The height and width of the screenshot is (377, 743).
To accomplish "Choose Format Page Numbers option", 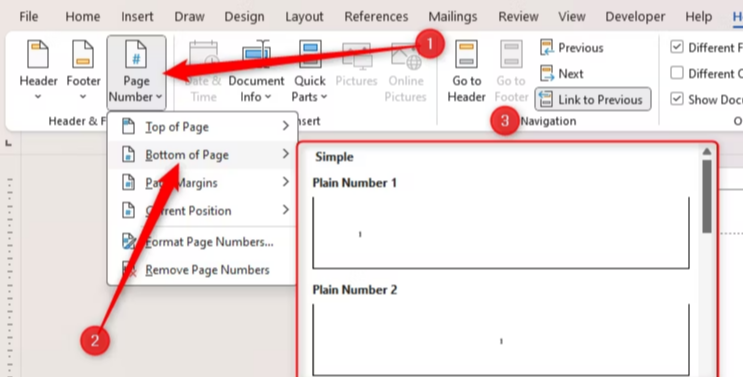I will pyautogui.click(x=203, y=242).
